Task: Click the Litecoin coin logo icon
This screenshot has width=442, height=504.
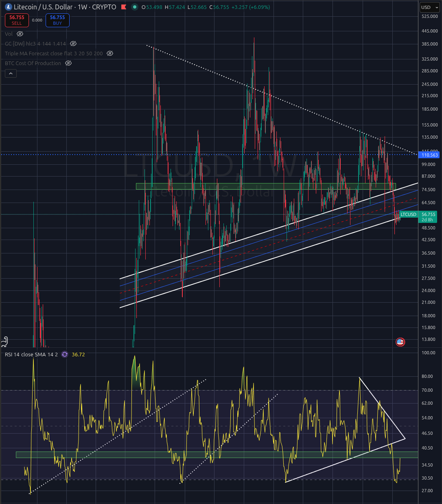Action: [x=8, y=7]
